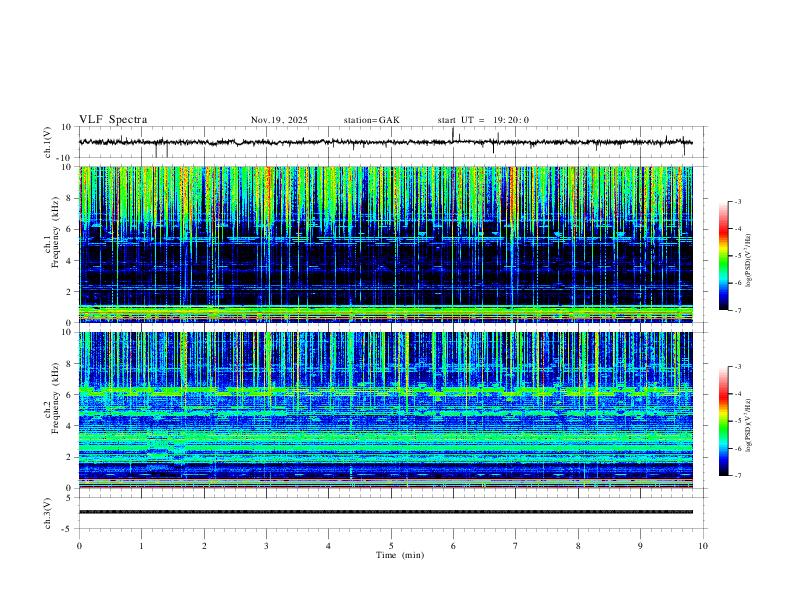
Task: Click the ch.2 PSD color scale bar
Action: [x=724, y=421]
